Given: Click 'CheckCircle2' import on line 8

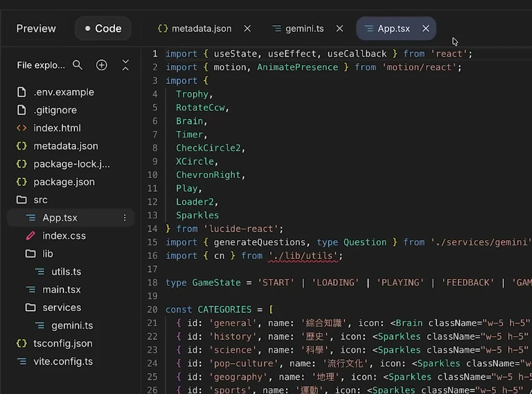Looking at the screenshot, I should (x=208, y=148).
